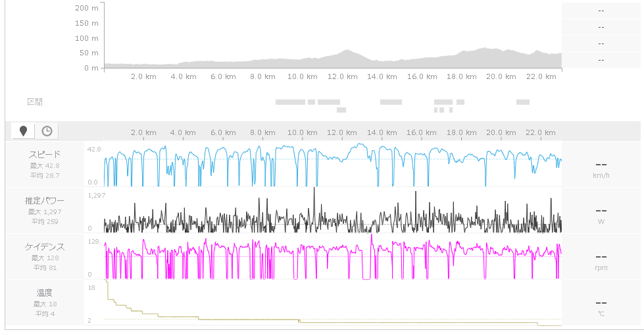Click the スピード chart label
Viewport: 644px width, 332px height.
point(45,155)
